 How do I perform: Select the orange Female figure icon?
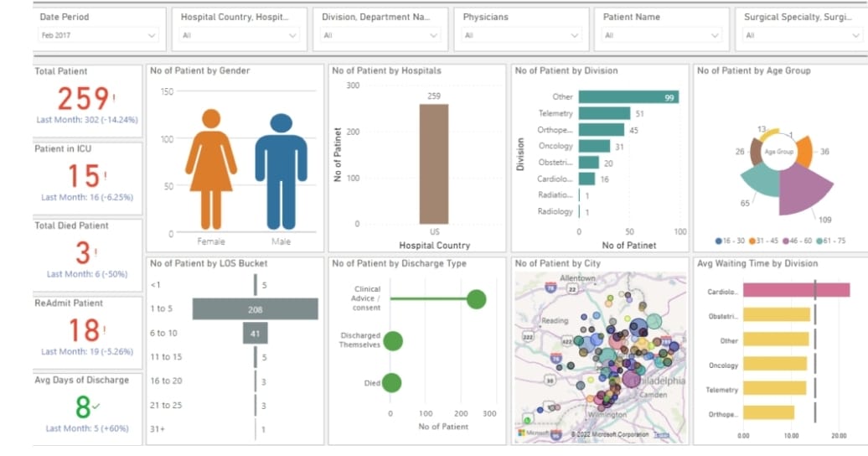[x=211, y=169]
